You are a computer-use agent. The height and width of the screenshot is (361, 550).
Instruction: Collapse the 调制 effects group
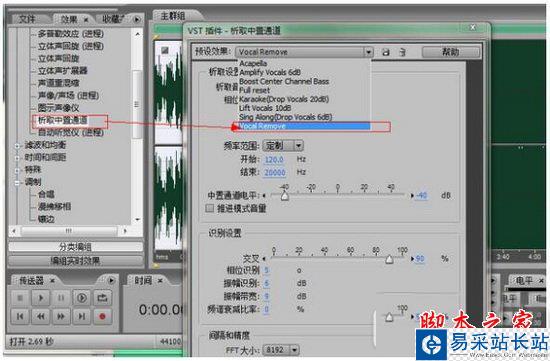tap(17, 182)
